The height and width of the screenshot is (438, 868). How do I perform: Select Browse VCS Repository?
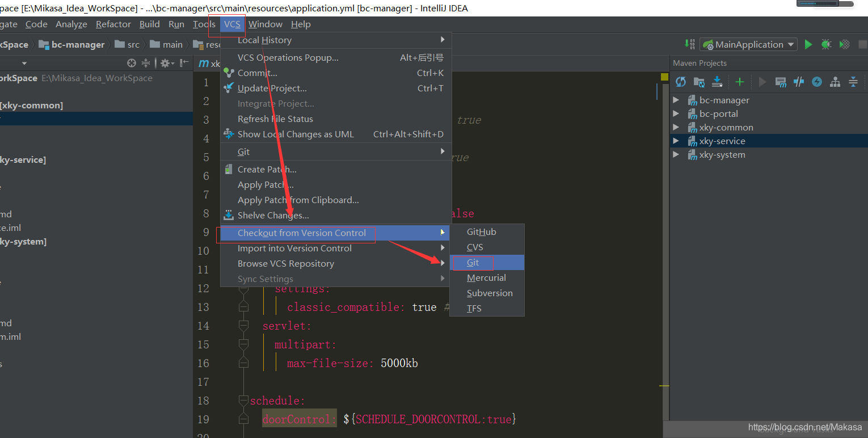click(x=336, y=263)
